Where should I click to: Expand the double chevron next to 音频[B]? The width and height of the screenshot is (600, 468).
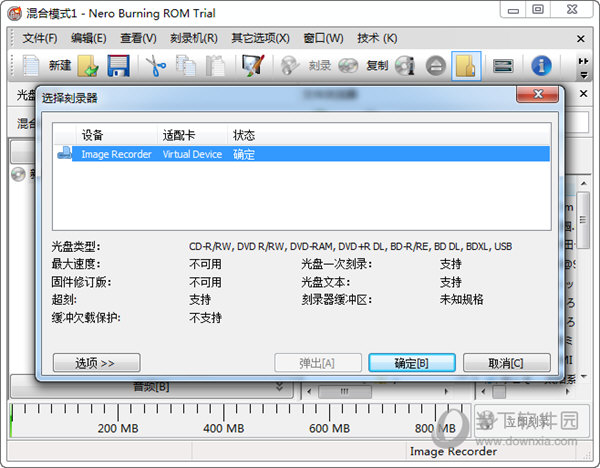tap(280, 386)
